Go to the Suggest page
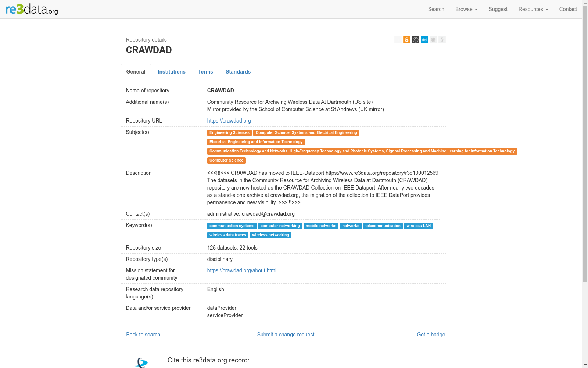Screen dimensions: 588x368 click(498, 9)
